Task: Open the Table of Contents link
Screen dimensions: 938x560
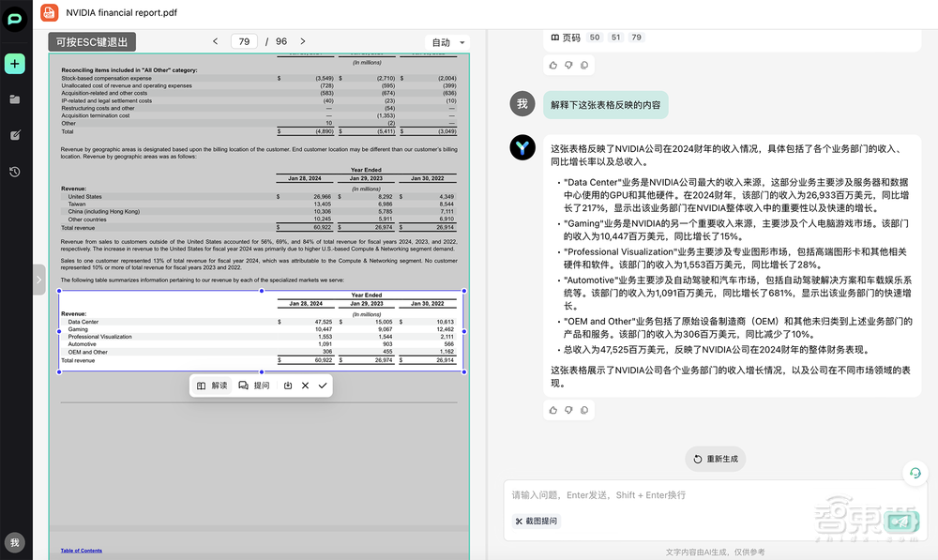Action: tap(81, 551)
